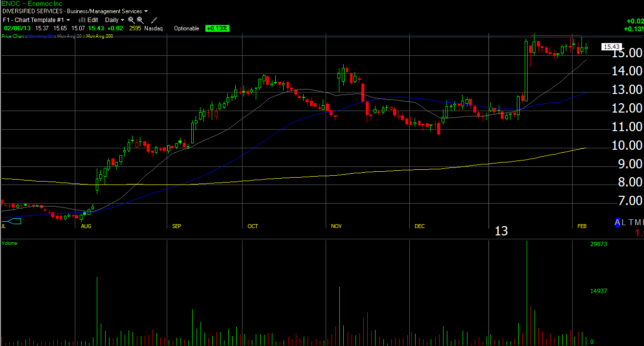Click the yellow 2595 volume value

point(135,28)
